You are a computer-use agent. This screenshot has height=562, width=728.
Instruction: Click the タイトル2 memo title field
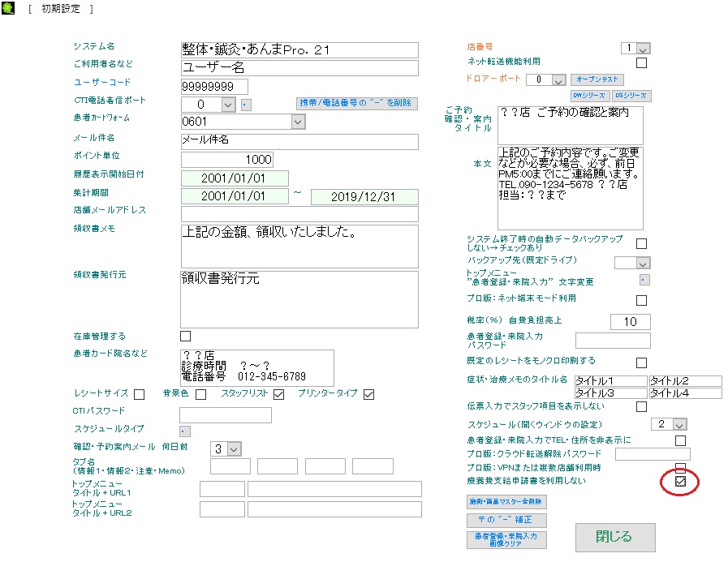pos(685,381)
